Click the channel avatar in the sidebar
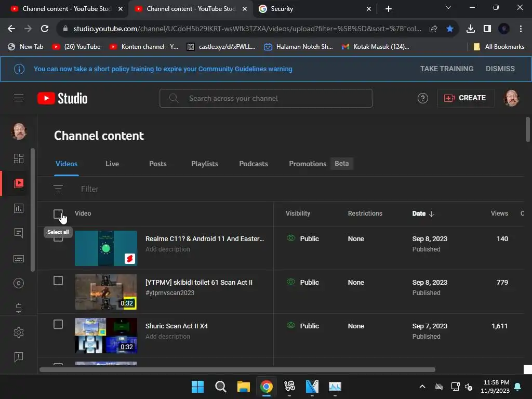 coord(19,131)
